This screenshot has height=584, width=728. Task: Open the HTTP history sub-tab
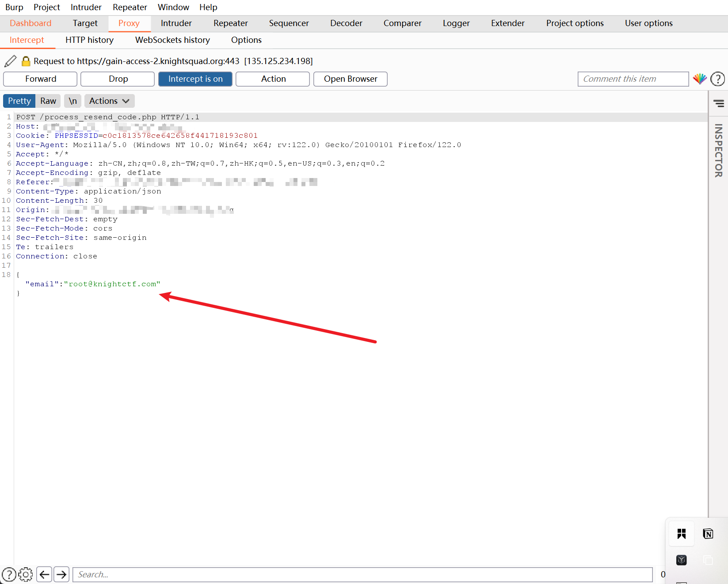coord(90,40)
